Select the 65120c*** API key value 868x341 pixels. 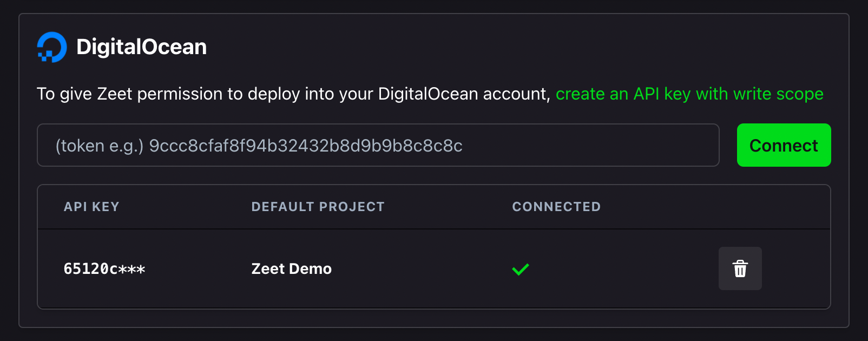pos(104,269)
